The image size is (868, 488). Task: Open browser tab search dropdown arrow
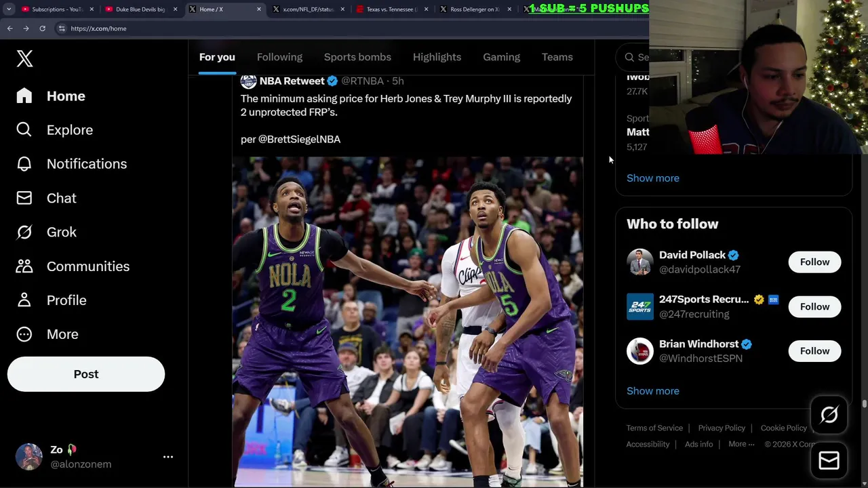[9, 9]
